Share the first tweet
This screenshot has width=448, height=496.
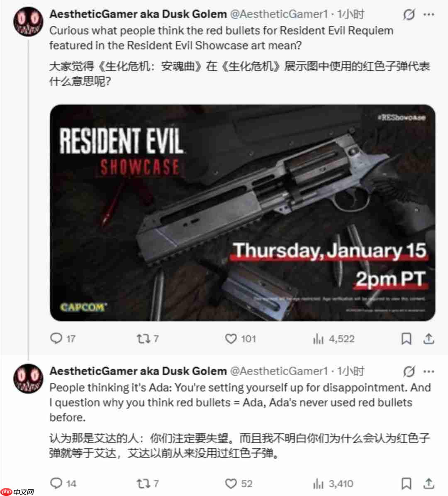(429, 339)
